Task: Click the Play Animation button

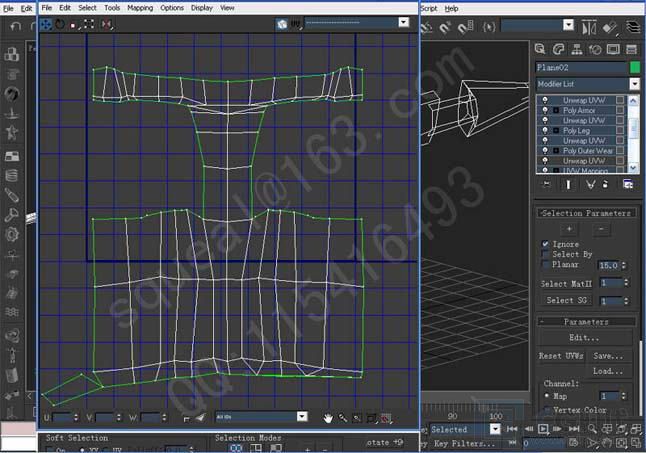Action: [543, 429]
